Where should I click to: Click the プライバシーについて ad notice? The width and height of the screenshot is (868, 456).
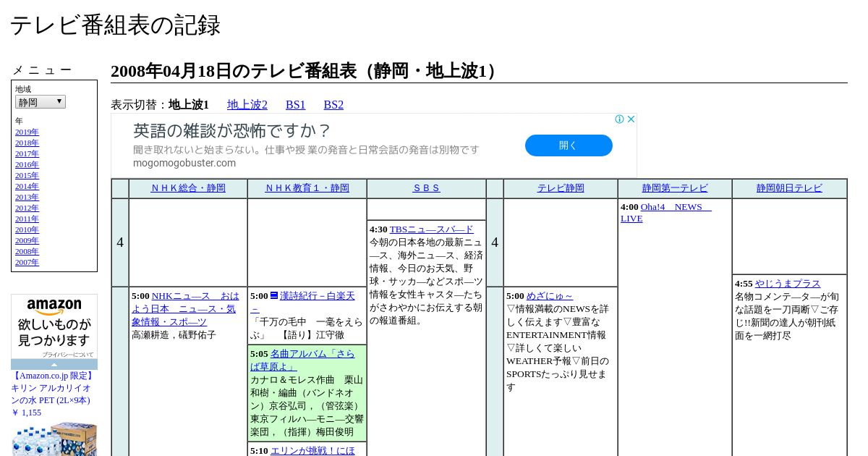pyautogui.click(x=67, y=355)
